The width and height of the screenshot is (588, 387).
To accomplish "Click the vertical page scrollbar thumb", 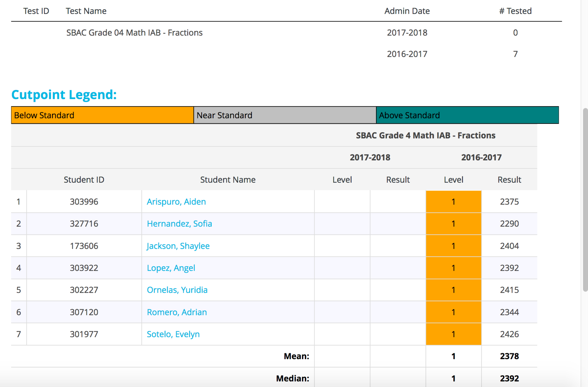I will pos(585,200).
